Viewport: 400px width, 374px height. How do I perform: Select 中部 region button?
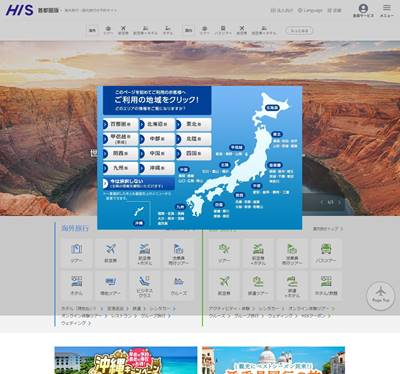point(157,139)
